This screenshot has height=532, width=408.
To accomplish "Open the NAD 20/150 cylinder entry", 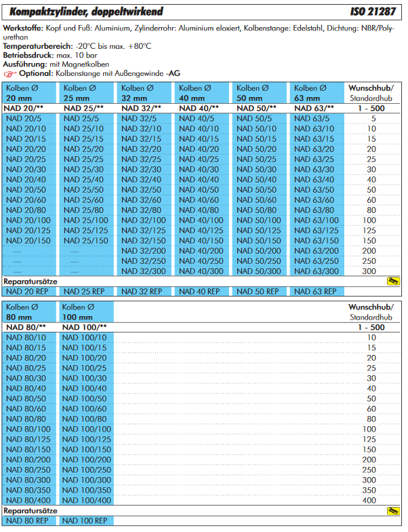I will tap(28, 241).
